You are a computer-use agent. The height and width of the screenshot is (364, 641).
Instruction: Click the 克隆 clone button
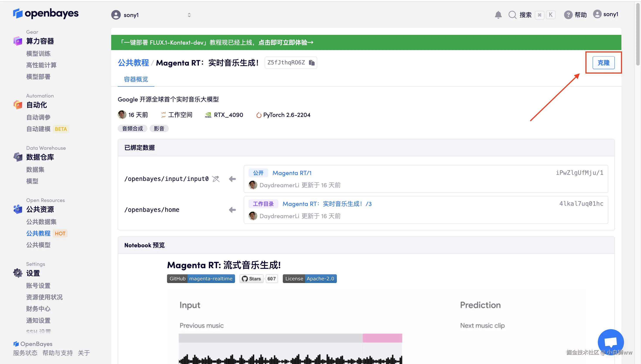(603, 63)
